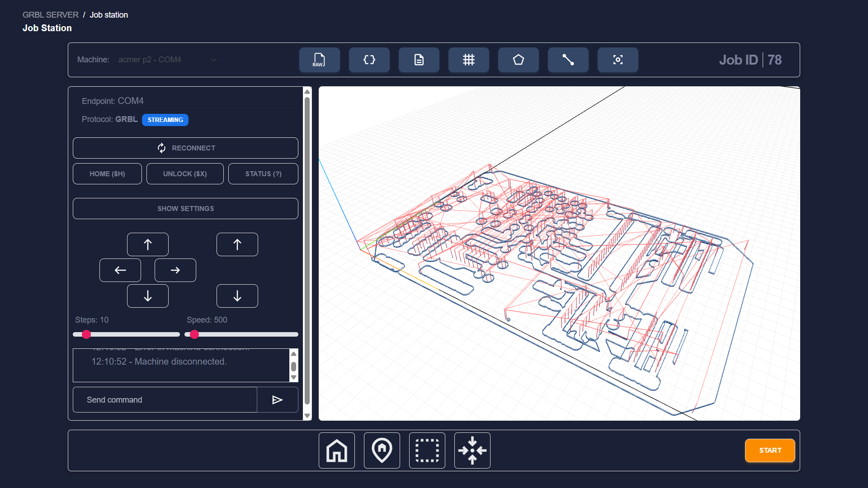Focus the Send command input field
Image resolution: width=868 pixels, height=488 pixels.
[x=165, y=400]
